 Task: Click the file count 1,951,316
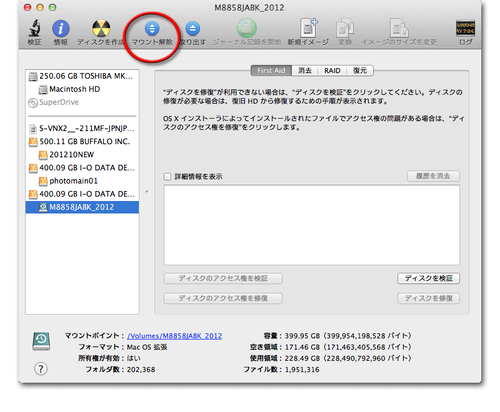pyautogui.click(x=302, y=370)
